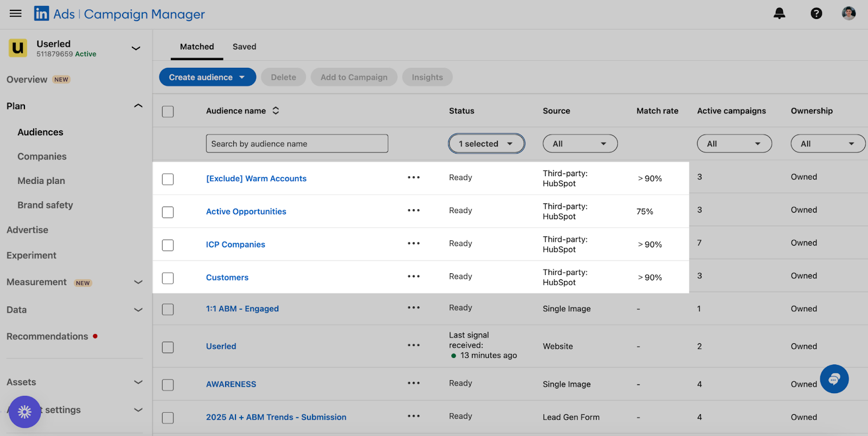Click the red Recommendations notification dot

[x=95, y=336]
